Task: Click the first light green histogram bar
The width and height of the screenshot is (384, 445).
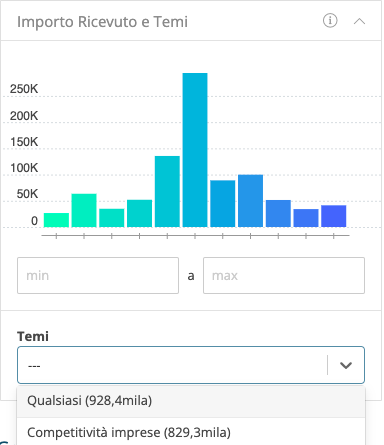Action: tap(56, 220)
